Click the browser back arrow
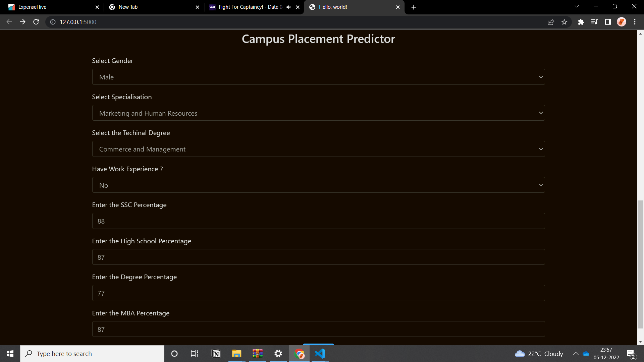644x362 pixels. (9, 22)
